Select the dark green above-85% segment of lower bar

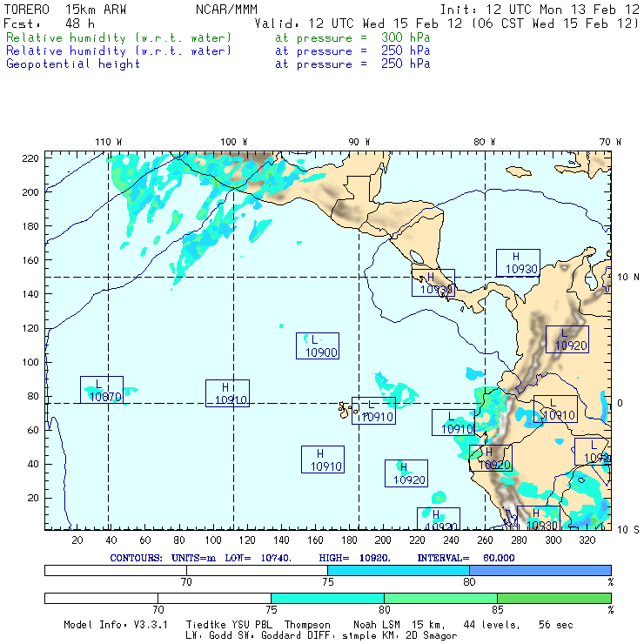click(553, 598)
